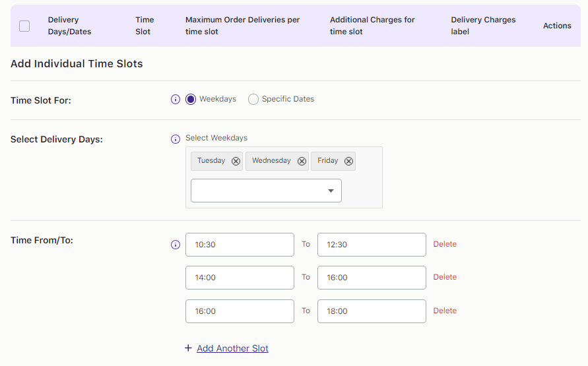Tick the select-all checkbox in table header
588x366 pixels.
pyautogui.click(x=24, y=26)
